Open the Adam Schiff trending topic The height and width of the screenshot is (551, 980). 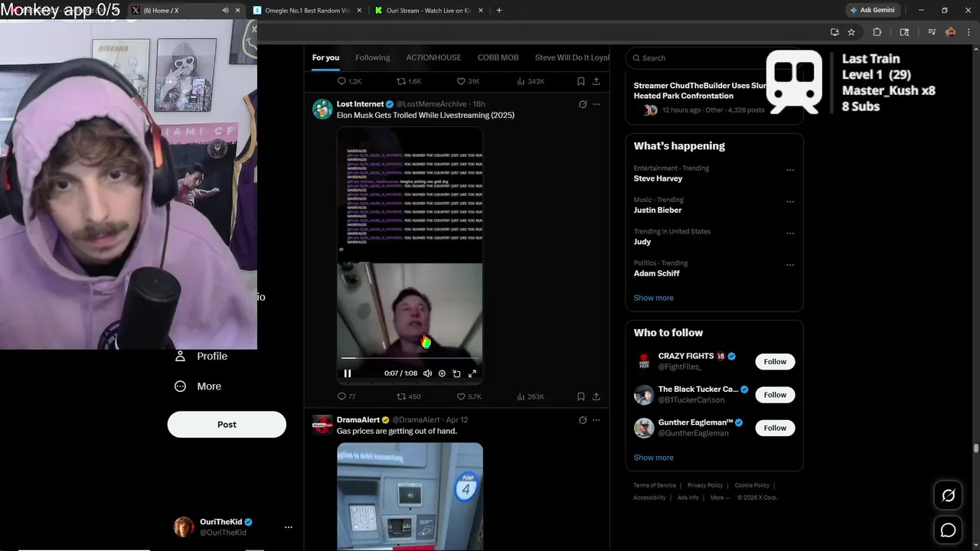[x=656, y=273]
